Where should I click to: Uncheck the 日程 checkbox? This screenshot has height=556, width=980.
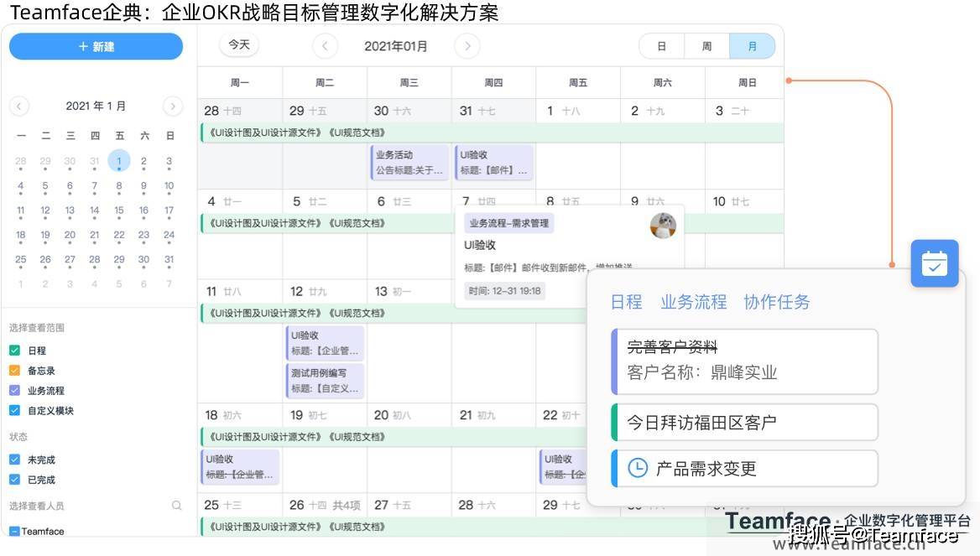pyautogui.click(x=15, y=351)
